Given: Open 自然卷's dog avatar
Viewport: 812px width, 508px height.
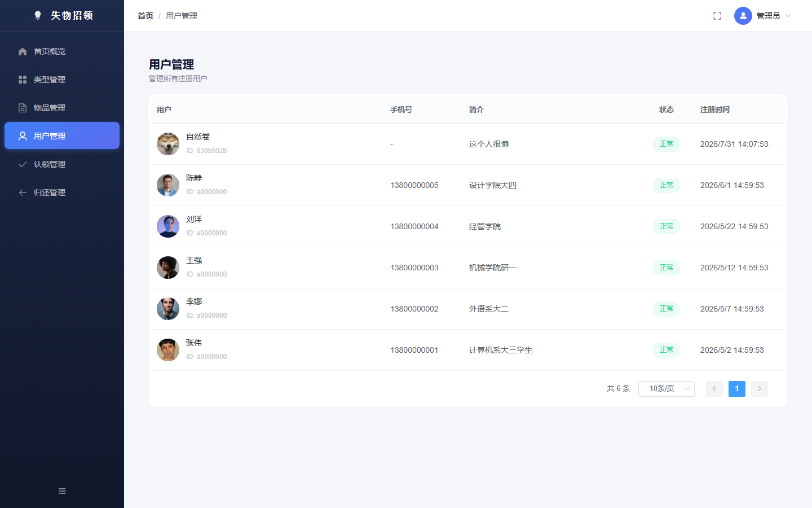Looking at the screenshot, I should click(x=168, y=144).
